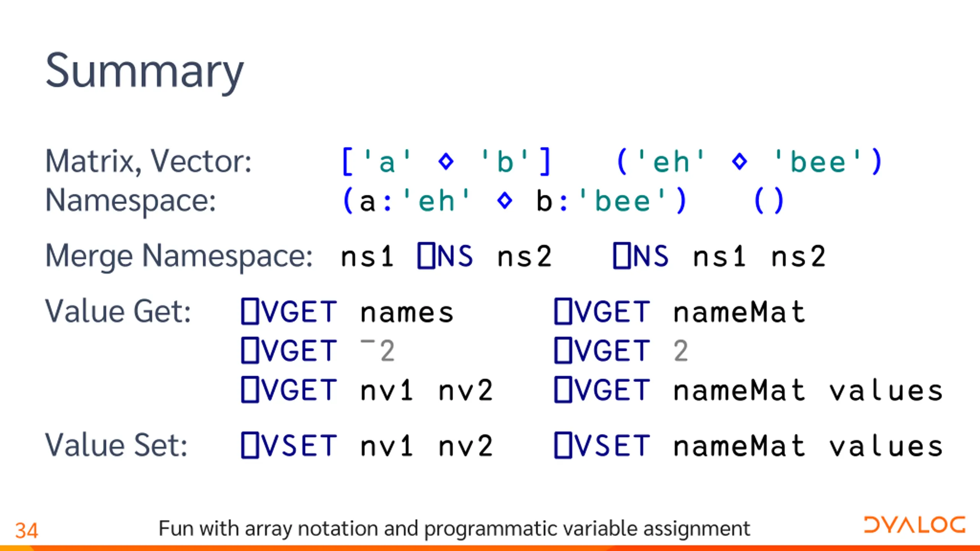Viewport: 980px width, 551px height.
Task: Click the diamond separator in ['a' ⋄ 'b']
Action: (446, 161)
